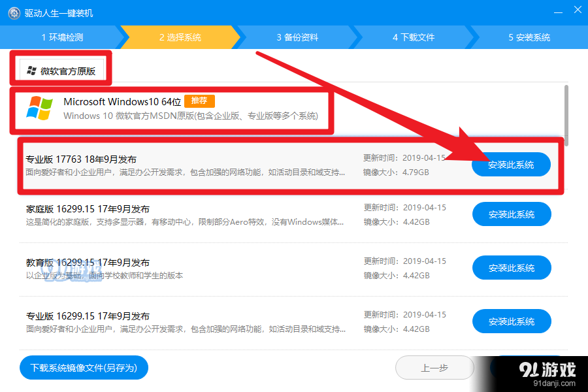Click 教育版 description 面向学校教师和学生

pos(105,276)
